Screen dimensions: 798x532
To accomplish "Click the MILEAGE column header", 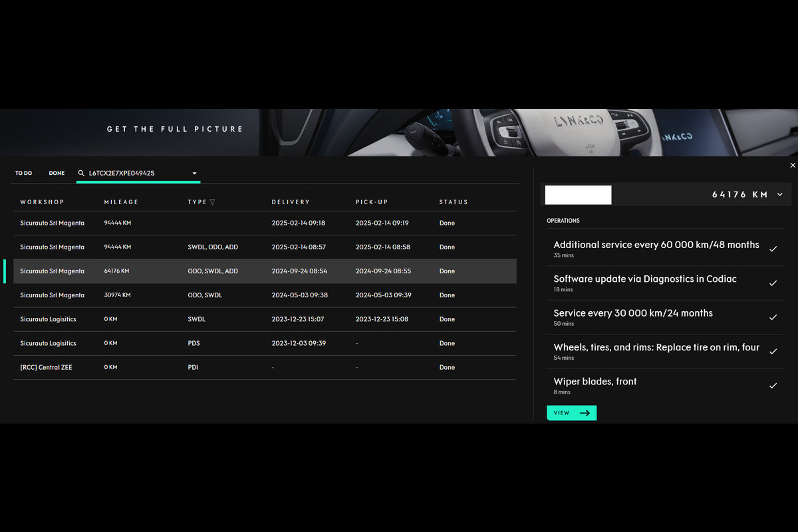I will tap(121, 202).
